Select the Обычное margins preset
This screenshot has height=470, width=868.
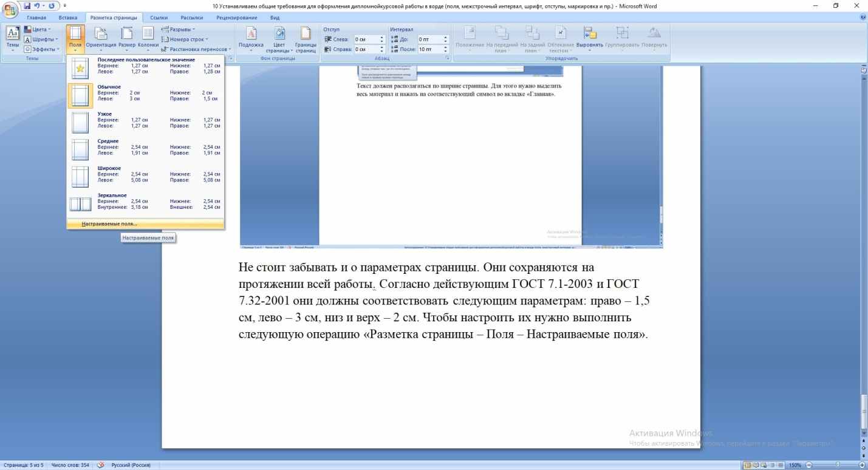tap(145, 95)
